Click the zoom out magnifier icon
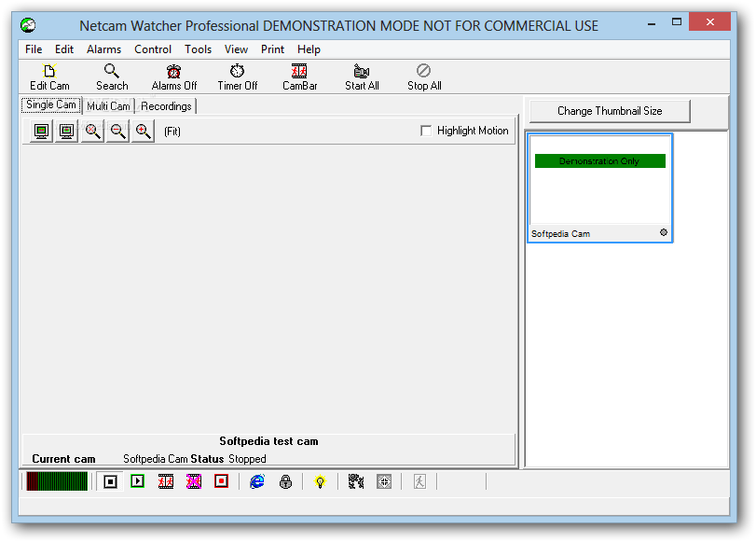Screen dimensions: 756x542 tap(117, 132)
